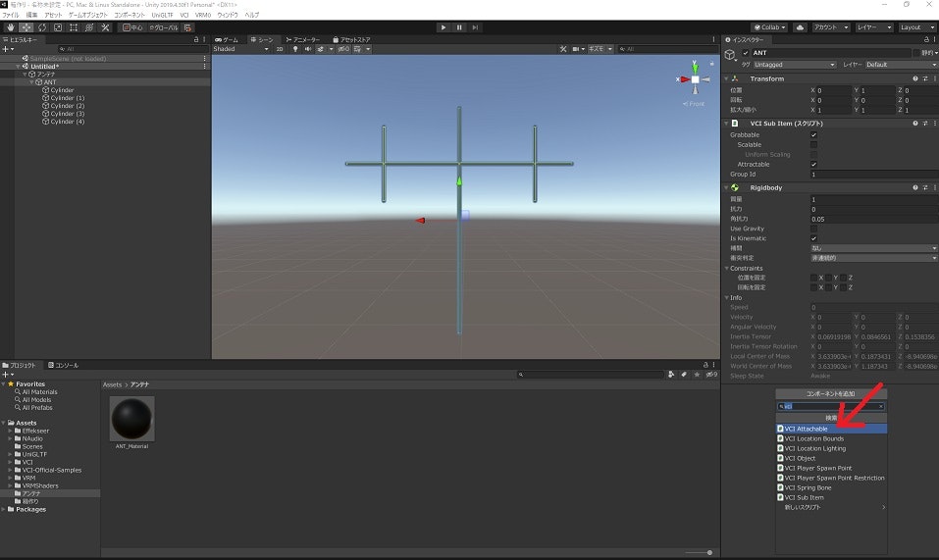
Task: Toggle hidden objects visibility count icon
Action: coord(343,49)
